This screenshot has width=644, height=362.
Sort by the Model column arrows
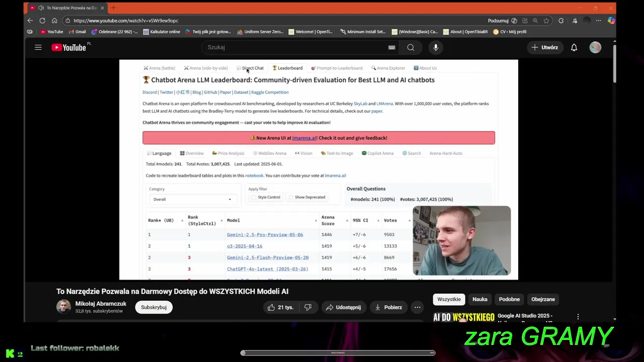315,220
